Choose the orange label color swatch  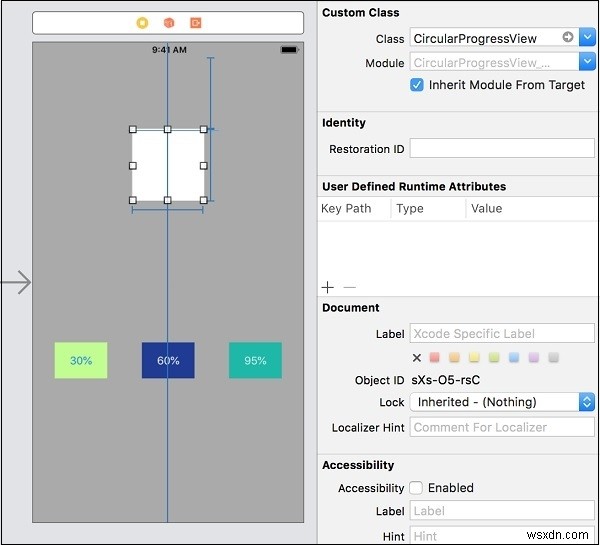pyautogui.click(x=454, y=357)
